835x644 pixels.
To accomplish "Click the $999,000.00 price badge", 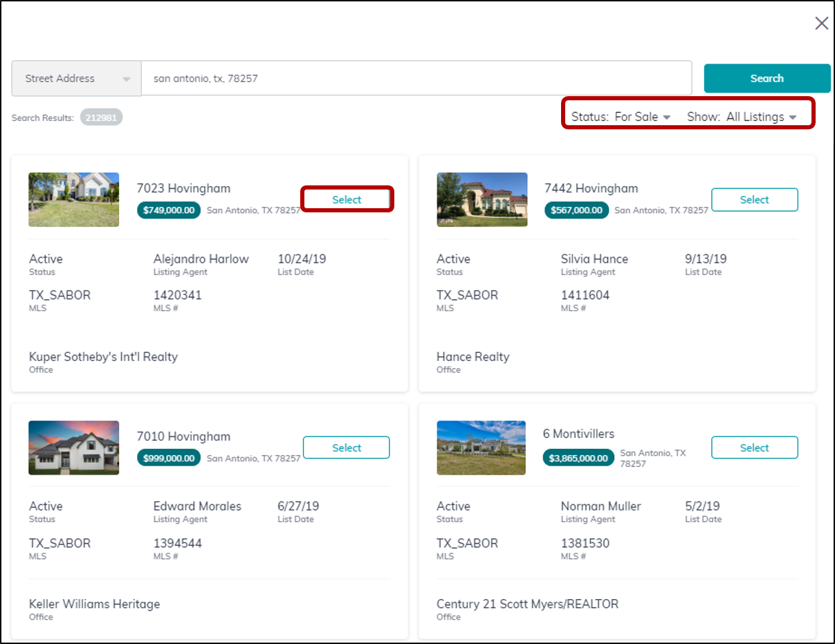I will pyautogui.click(x=169, y=458).
